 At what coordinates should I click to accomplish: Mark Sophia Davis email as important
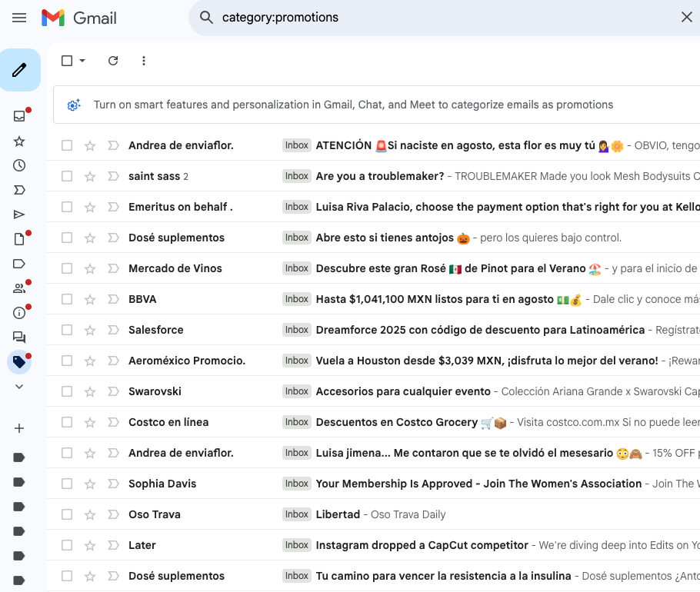pyautogui.click(x=113, y=484)
